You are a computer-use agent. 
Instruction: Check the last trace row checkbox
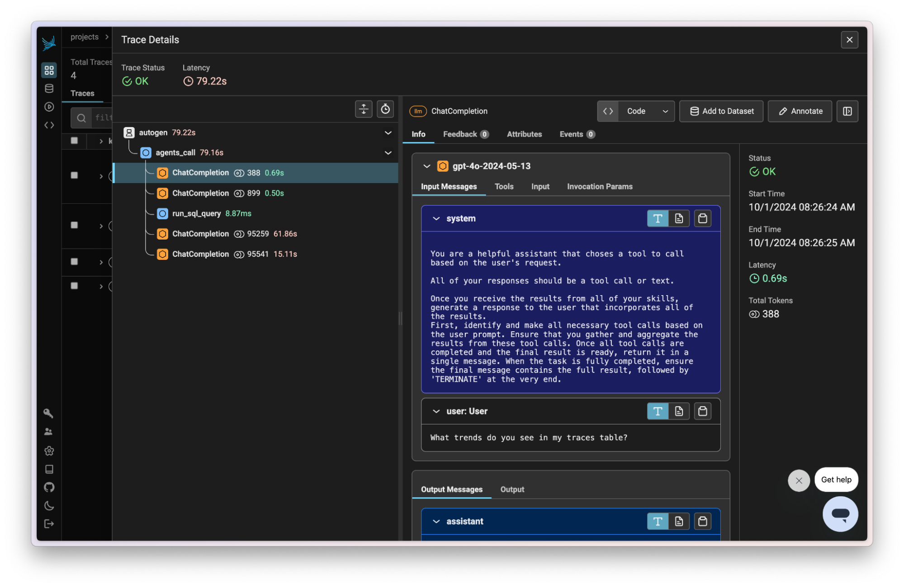click(x=75, y=286)
